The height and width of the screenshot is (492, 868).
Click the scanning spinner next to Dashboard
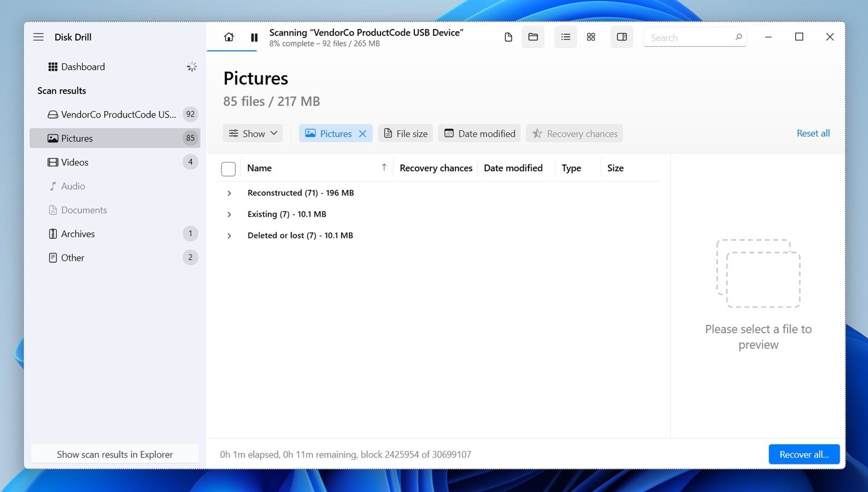[x=192, y=67]
